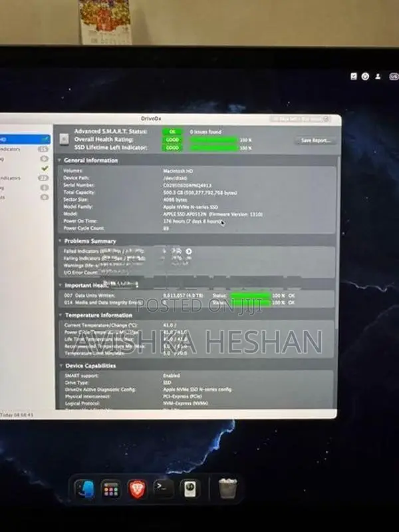The width and height of the screenshot is (399, 532).
Task: Click the Data Units Written status bar
Action: point(250,296)
